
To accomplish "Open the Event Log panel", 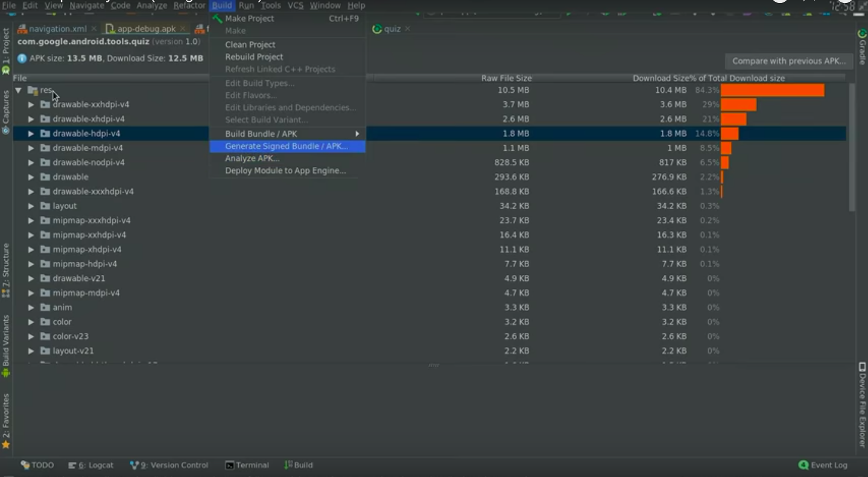I will pos(823,465).
